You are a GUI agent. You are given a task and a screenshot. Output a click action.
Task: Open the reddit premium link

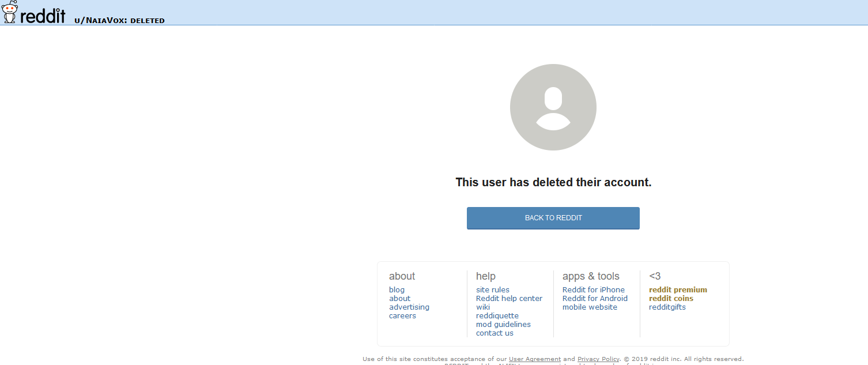click(x=678, y=290)
